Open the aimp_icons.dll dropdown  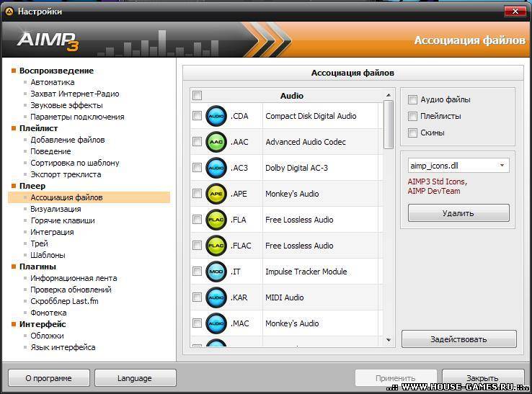click(x=458, y=166)
